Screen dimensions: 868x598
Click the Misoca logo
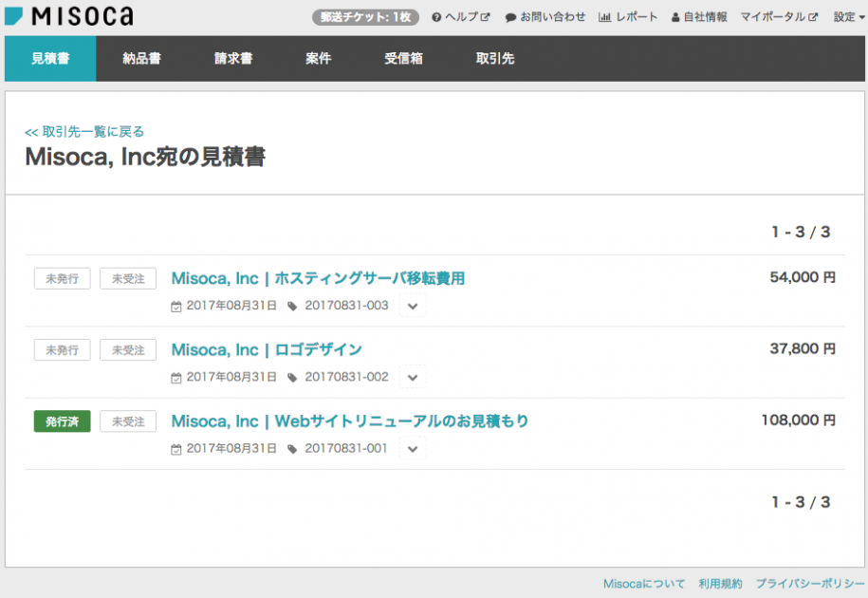(69, 16)
